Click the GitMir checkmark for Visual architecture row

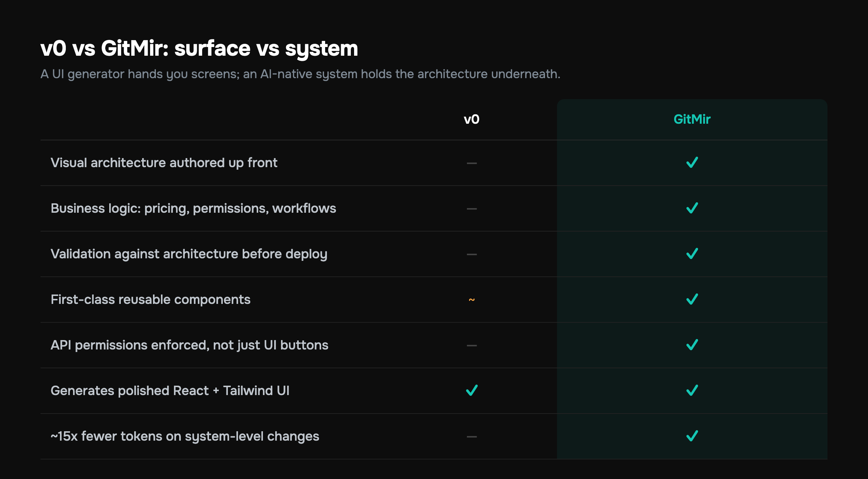point(692,163)
